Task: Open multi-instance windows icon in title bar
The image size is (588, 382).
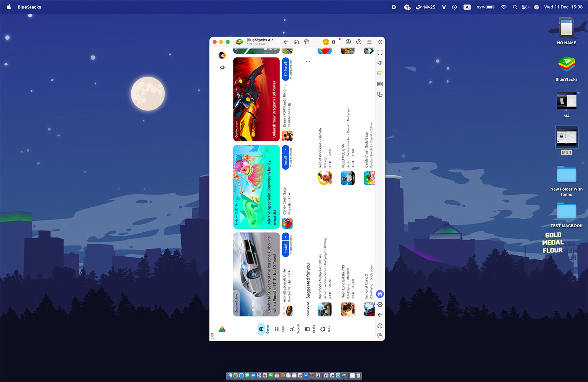Action: pos(306,42)
